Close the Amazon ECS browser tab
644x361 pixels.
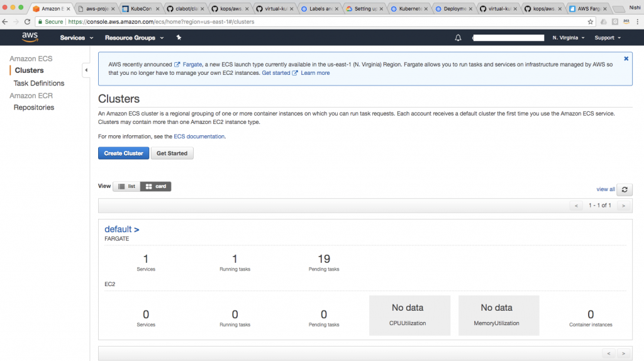(68, 9)
